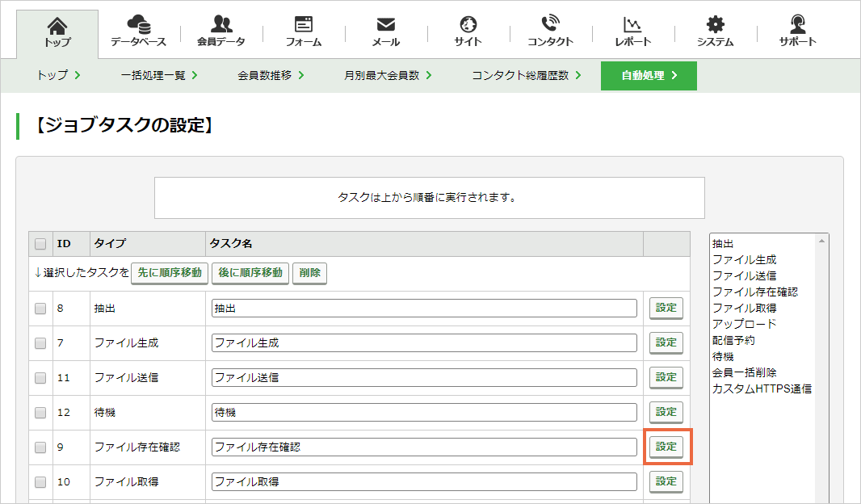Check the box for task ID 8 抽出
Screen dimensions: 861x504
coord(40,309)
